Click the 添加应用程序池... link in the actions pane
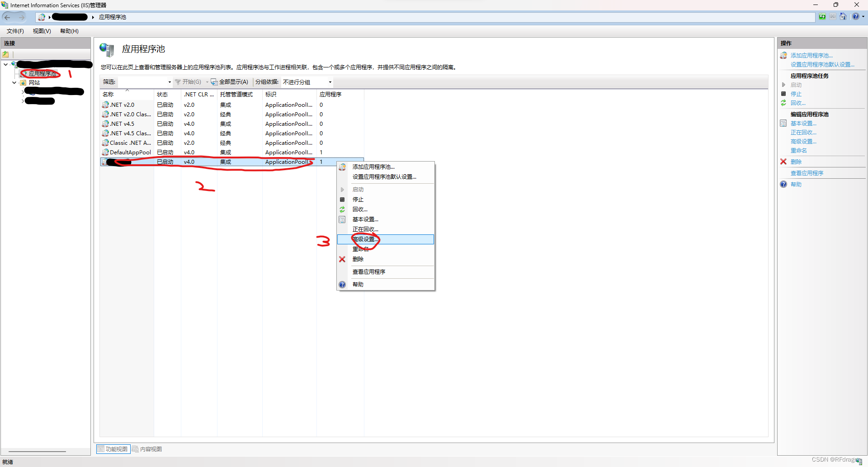868x467 pixels. pos(811,56)
